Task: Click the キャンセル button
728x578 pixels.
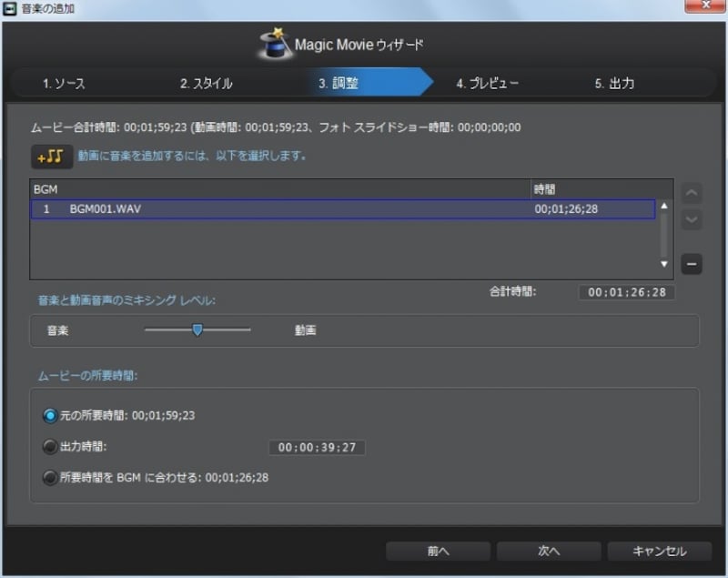Action: click(x=660, y=551)
